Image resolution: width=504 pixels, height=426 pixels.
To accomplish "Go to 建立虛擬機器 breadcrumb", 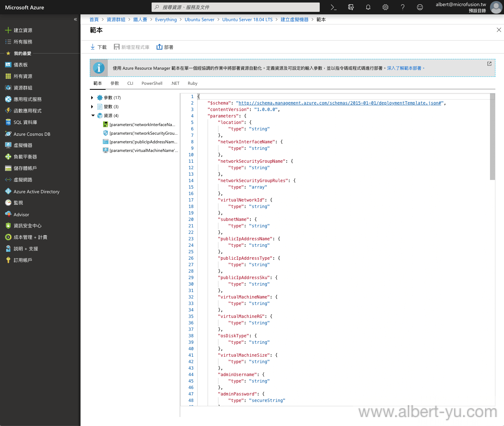I will point(295,19).
